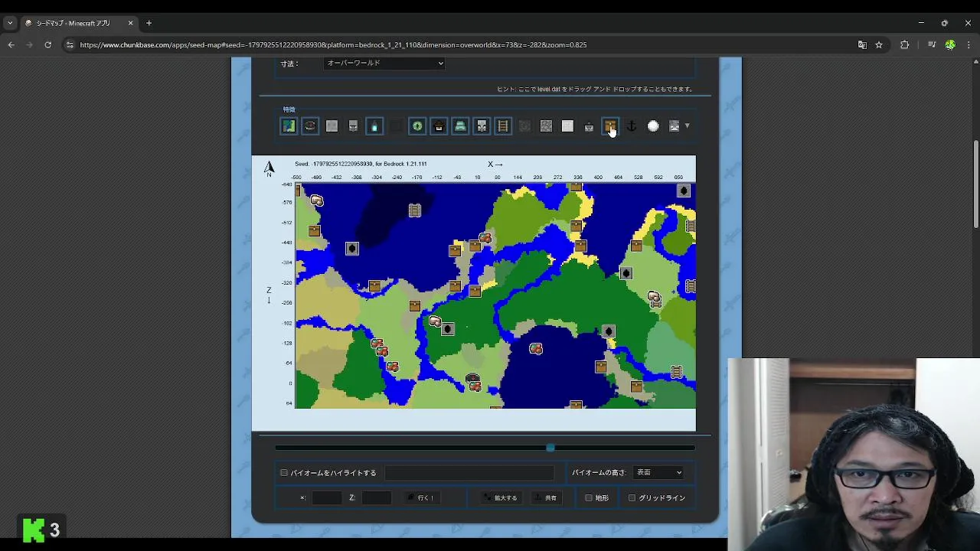The height and width of the screenshot is (551, 980).
Task: Toggle the biomes map feature icon
Action: [x=289, y=126]
